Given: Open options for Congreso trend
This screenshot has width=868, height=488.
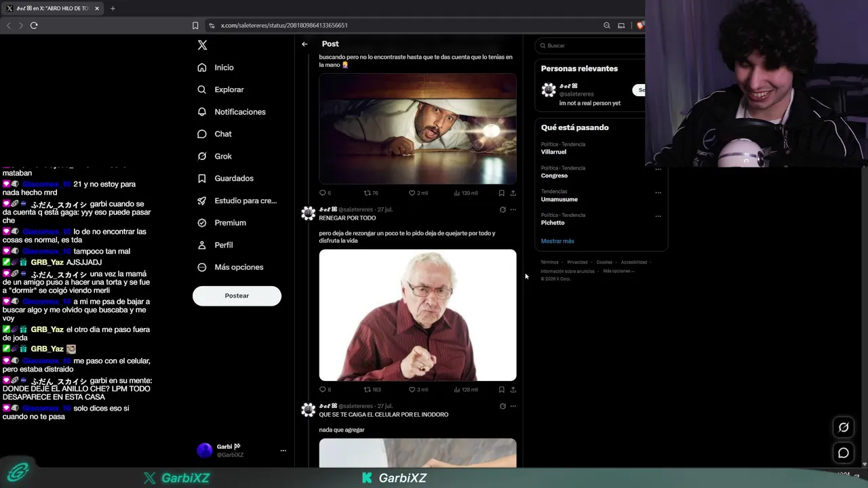Looking at the screenshot, I should pos(658,169).
